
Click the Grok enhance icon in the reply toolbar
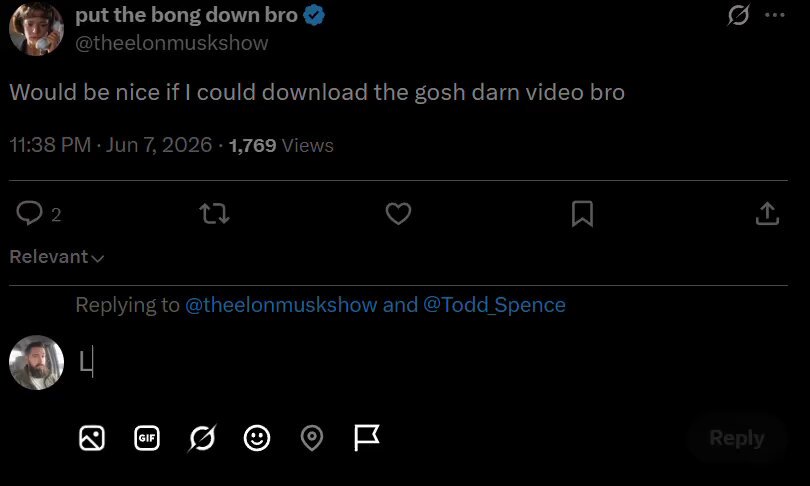pyautogui.click(x=202, y=438)
